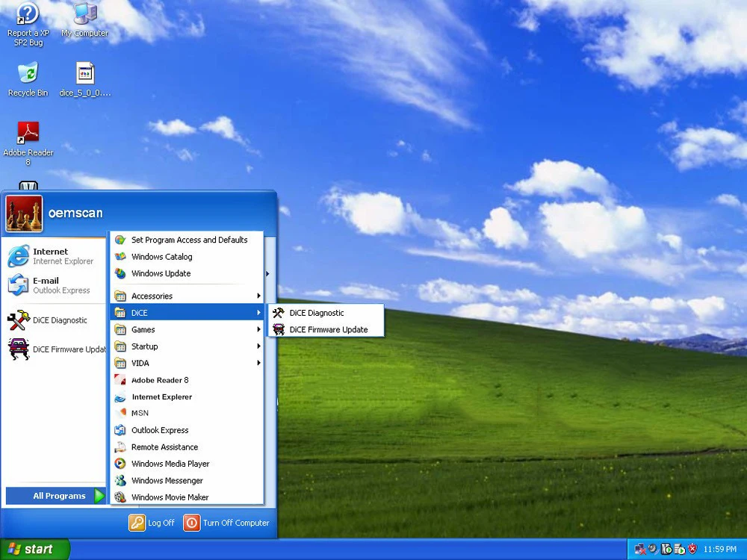Expand the Startup folder submenu
This screenshot has width=747, height=560.
pos(187,346)
